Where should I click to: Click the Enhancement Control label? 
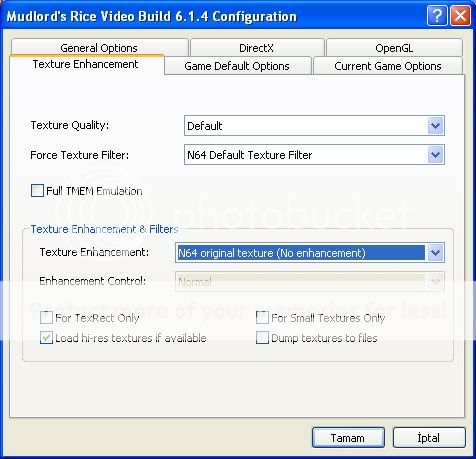(93, 281)
